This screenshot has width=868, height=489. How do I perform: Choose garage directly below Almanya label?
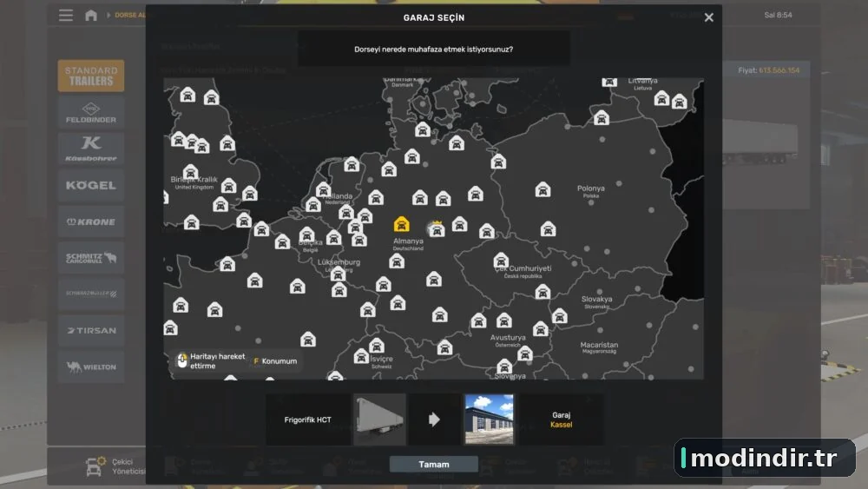click(397, 261)
